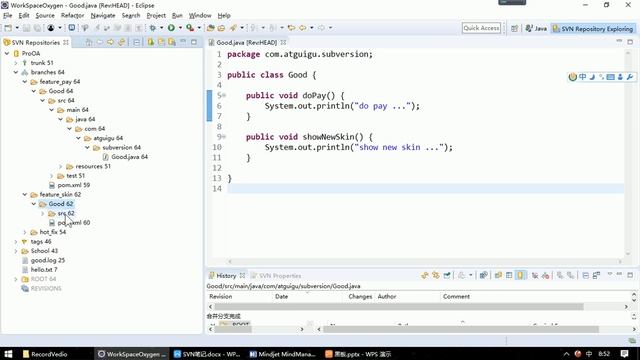Open the notification center icon in taskbar
Image resolution: width=640 pixels, height=360 pixels.
pos(624,354)
